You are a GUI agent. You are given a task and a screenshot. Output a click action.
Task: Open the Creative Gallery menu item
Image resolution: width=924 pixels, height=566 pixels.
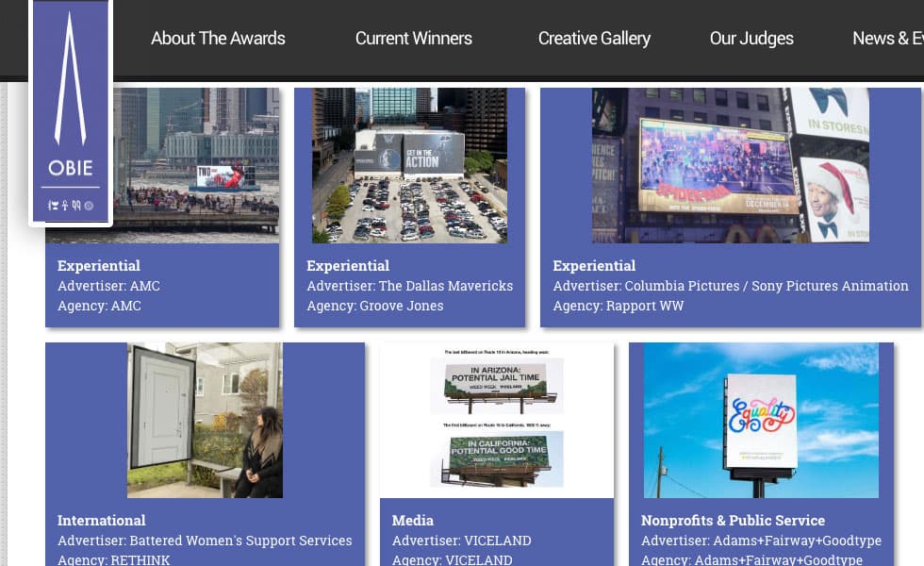pyautogui.click(x=594, y=39)
